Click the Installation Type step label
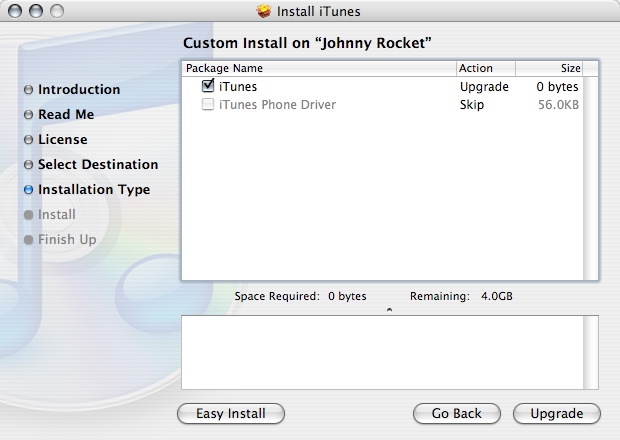Viewport: 620px width, 440px height. click(94, 190)
